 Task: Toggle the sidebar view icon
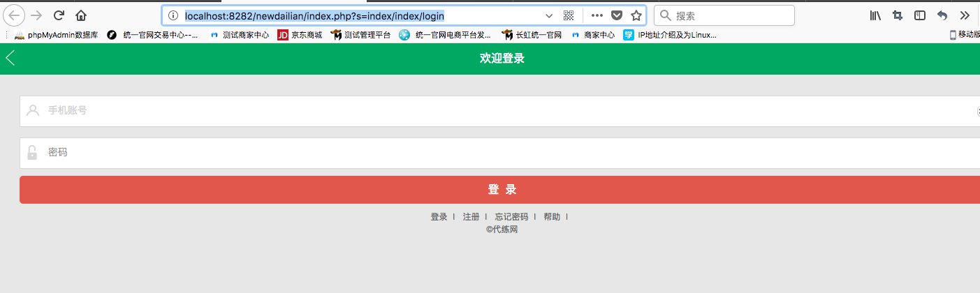pyautogui.click(x=920, y=15)
